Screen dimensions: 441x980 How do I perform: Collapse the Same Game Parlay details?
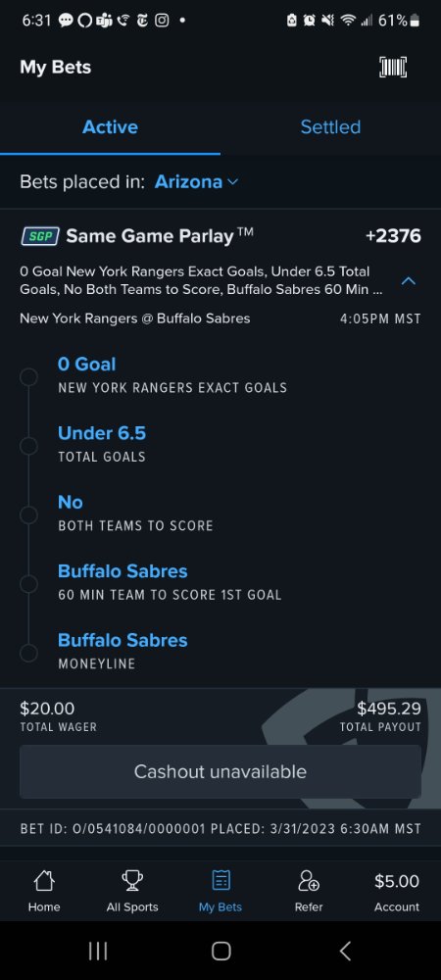point(408,281)
